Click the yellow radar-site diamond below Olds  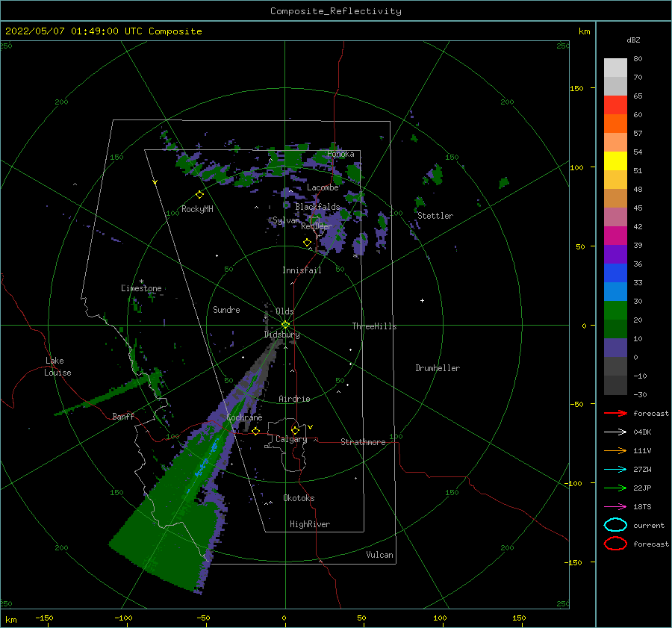tap(285, 325)
